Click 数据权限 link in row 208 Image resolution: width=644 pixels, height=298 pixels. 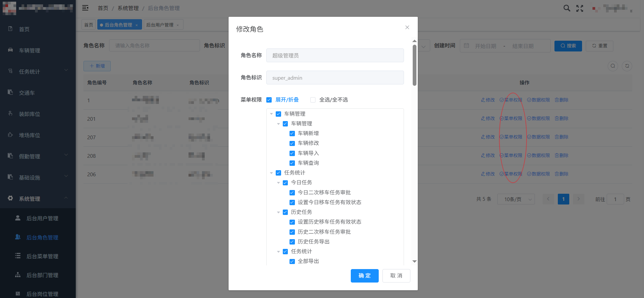[x=538, y=155]
